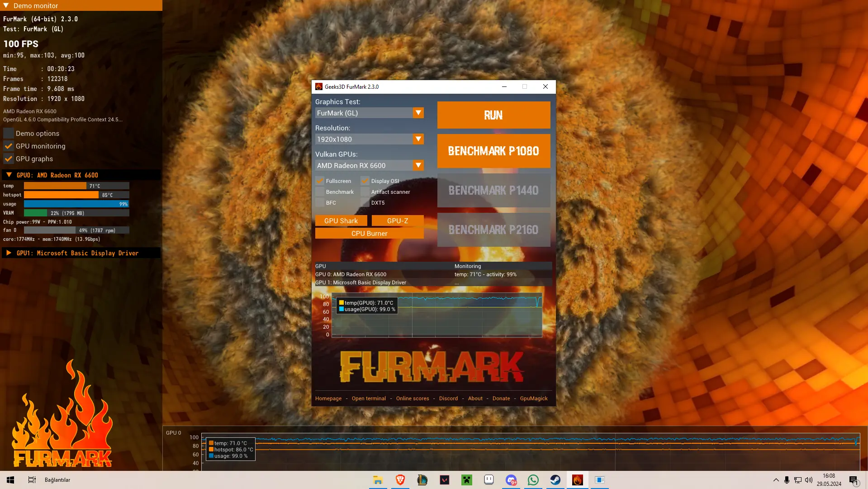Click the FurMark window temperature graph
The width and height of the screenshot is (868, 489).
(436, 316)
